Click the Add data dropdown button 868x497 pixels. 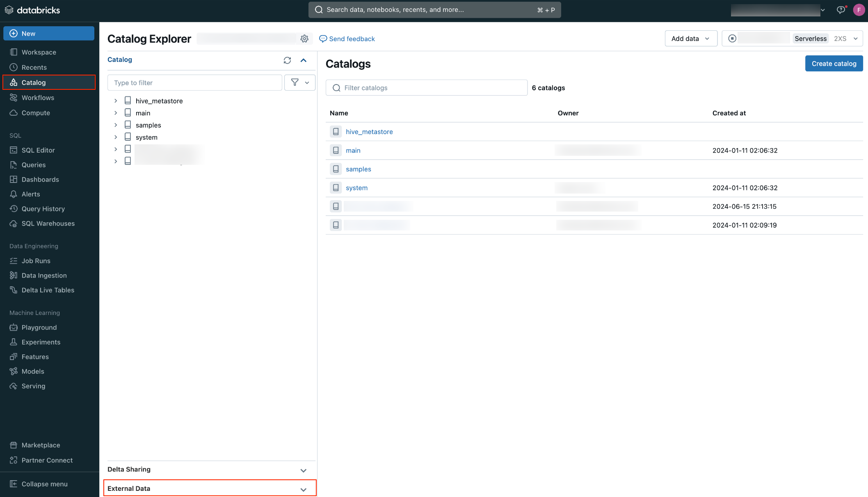[x=689, y=38]
